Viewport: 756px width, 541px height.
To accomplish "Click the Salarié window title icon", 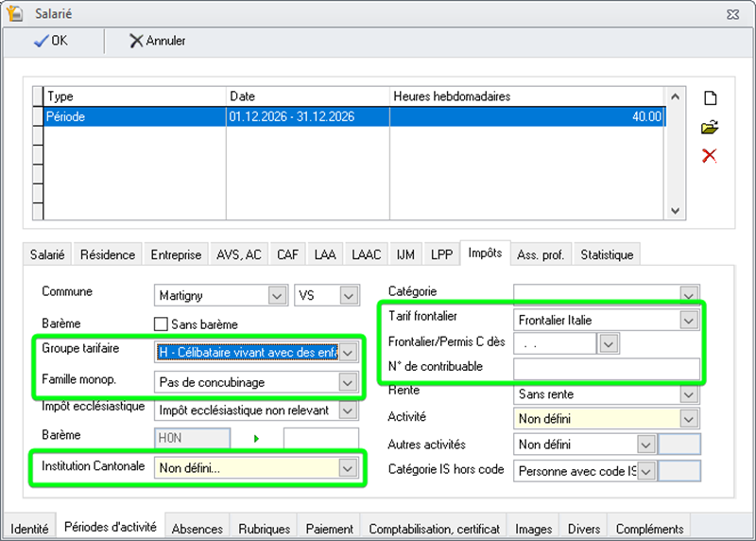I will (x=15, y=13).
